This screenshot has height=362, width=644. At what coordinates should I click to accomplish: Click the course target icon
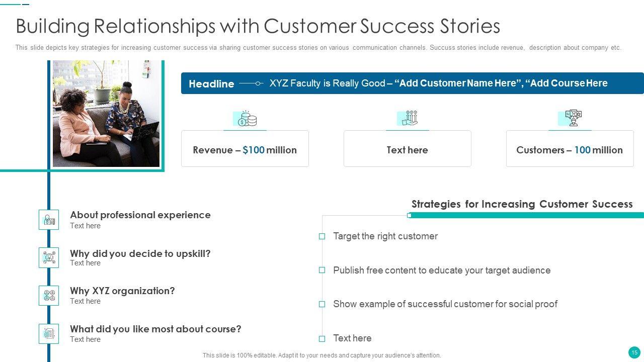(x=49, y=334)
